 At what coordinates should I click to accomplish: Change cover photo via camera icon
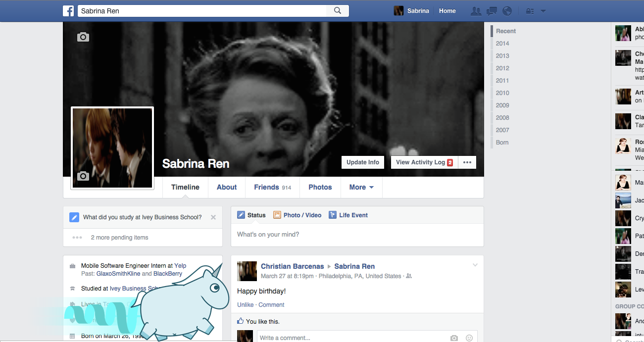[x=83, y=37]
